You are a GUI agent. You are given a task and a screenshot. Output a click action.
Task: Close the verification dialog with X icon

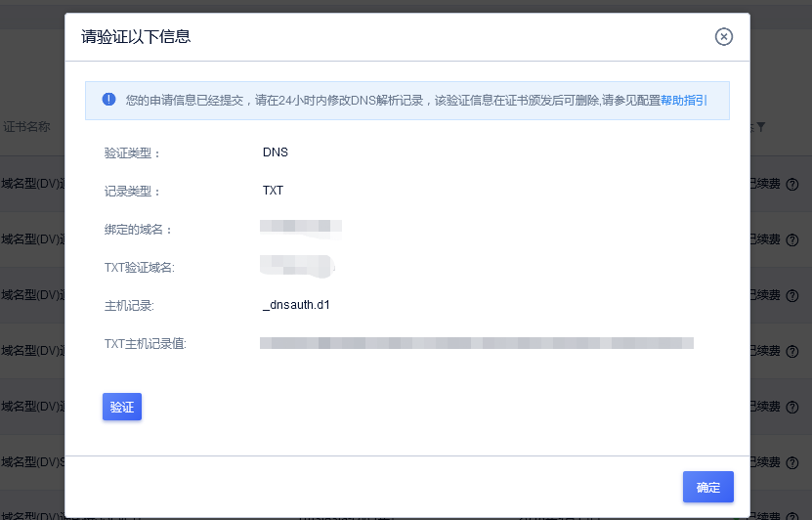coord(723,37)
